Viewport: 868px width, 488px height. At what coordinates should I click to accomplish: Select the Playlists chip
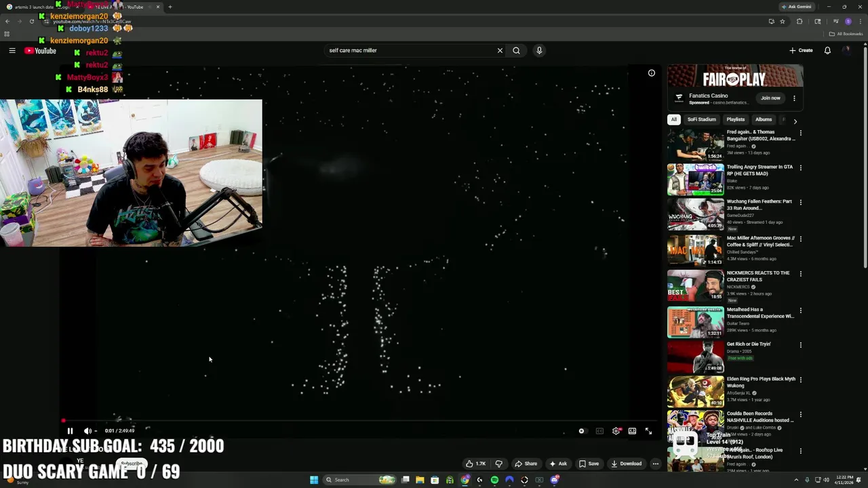point(735,119)
